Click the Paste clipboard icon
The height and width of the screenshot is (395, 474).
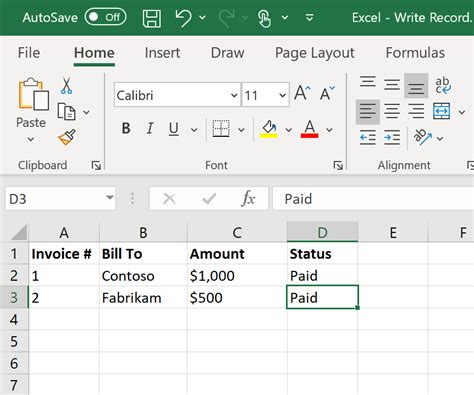point(33,93)
